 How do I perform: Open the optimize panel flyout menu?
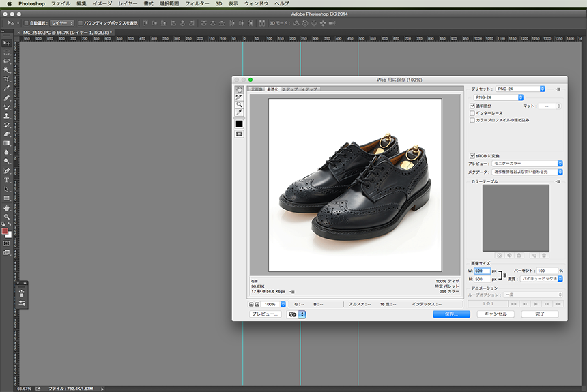click(x=558, y=89)
